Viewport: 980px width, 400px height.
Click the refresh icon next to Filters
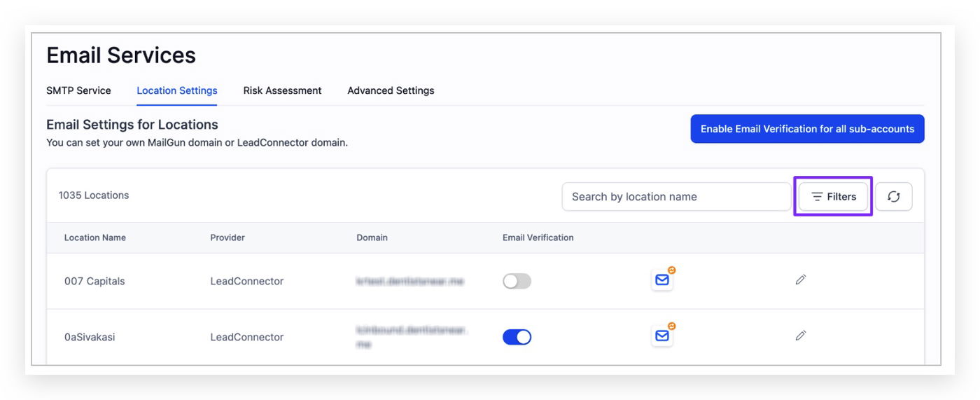pos(893,197)
